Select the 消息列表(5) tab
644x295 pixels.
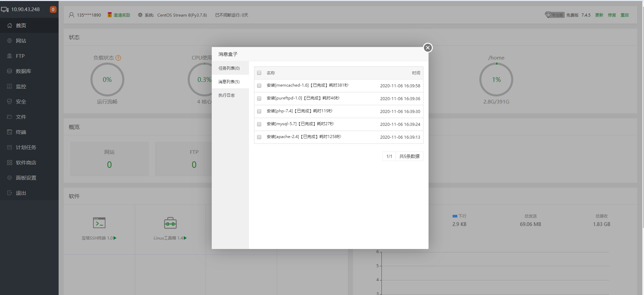230,82
